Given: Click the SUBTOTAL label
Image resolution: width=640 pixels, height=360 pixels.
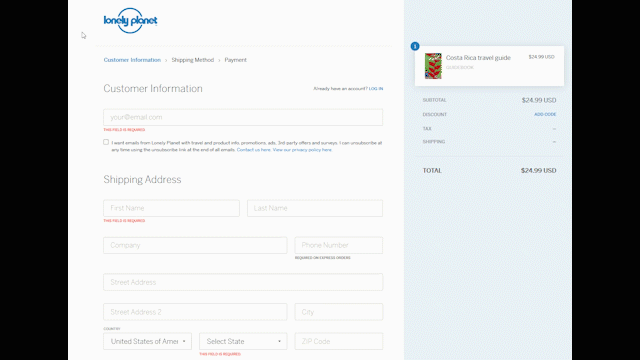Looking at the screenshot, I should click(x=434, y=100).
